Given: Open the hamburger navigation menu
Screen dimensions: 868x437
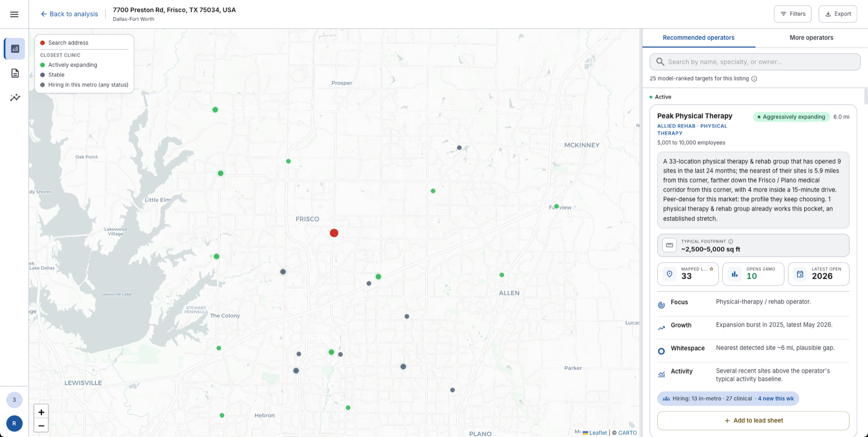Looking at the screenshot, I should click(x=14, y=14).
